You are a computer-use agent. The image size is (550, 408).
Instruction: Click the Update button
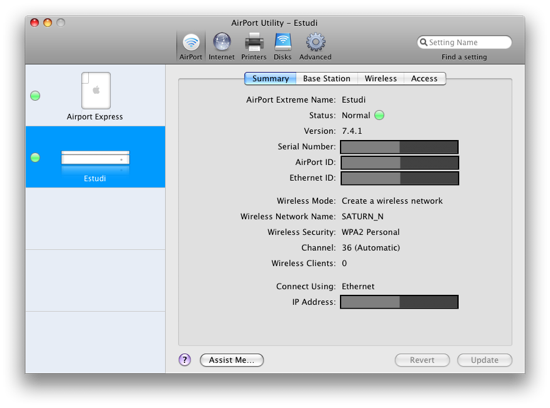pyautogui.click(x=484, y=360)
